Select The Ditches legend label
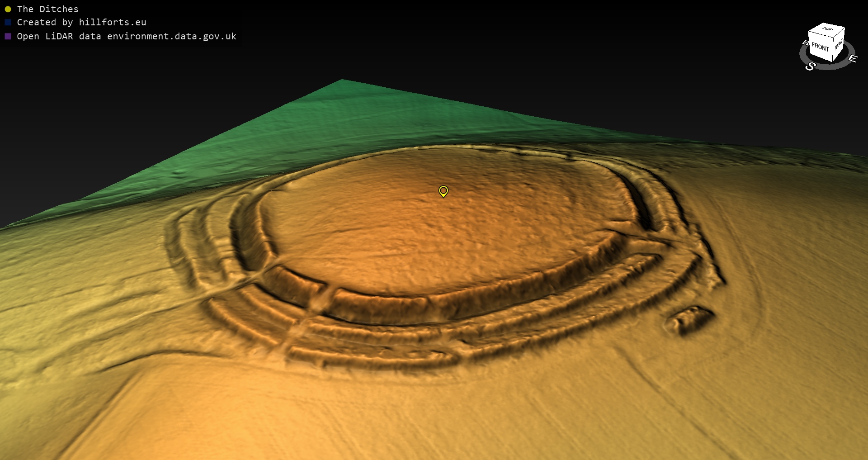Image resolution: width=868 pixels, height=460 pixels. tap(47, 9)
